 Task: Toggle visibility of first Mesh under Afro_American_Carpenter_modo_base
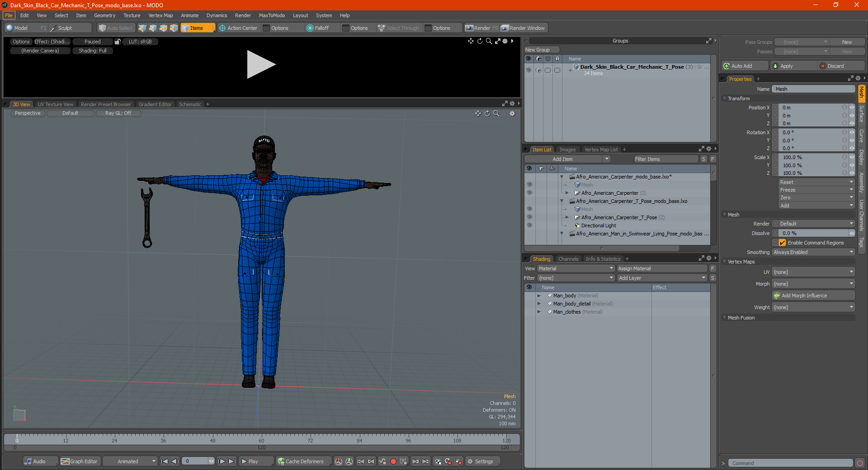[x=529, y=185]
